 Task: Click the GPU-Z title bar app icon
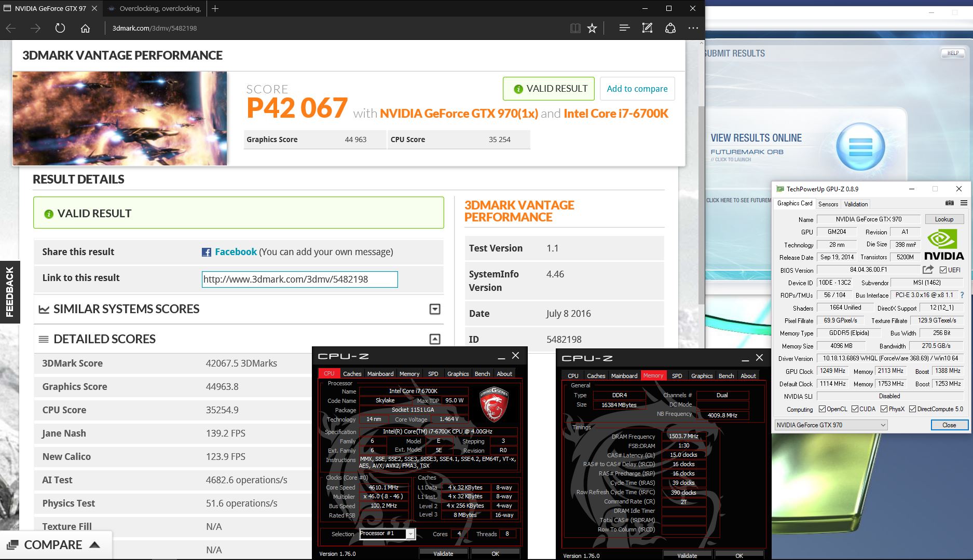point(780,189)
